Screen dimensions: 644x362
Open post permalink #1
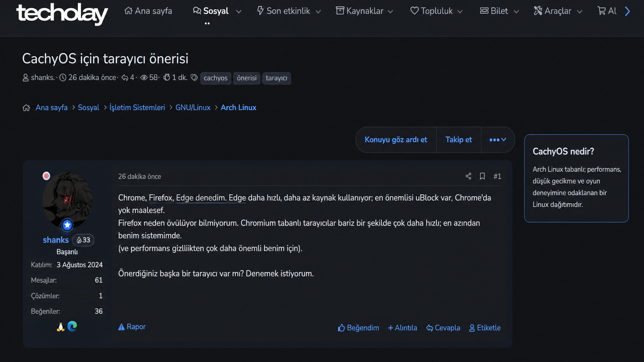click(497, 177)
